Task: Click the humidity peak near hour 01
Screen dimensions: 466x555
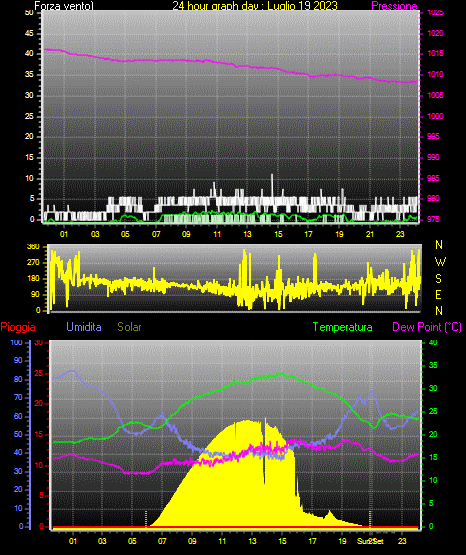Action: 73,371
